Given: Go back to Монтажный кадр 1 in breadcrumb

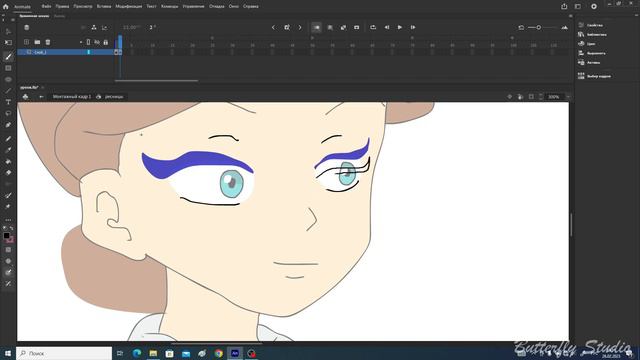Looking at the screenshot, I should coord(72,97).
